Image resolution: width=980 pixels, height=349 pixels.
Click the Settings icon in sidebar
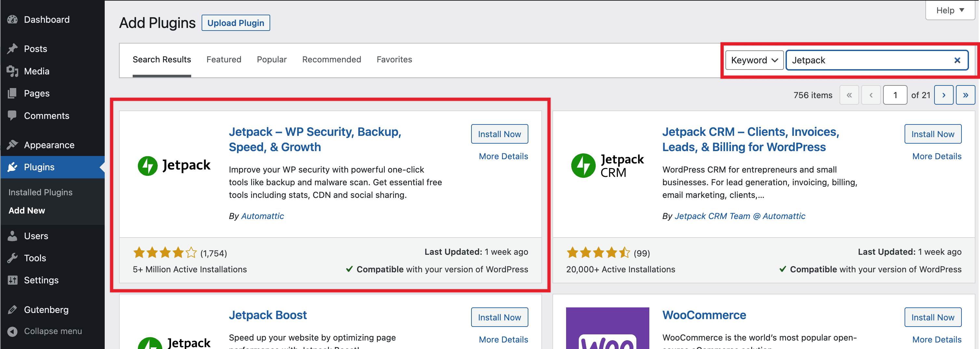point(13,280)
